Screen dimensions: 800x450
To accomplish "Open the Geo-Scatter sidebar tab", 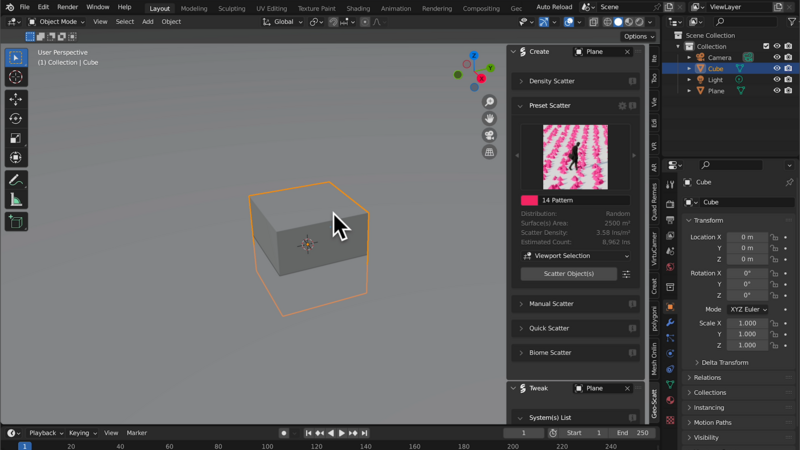I will (x=654, y=403).
